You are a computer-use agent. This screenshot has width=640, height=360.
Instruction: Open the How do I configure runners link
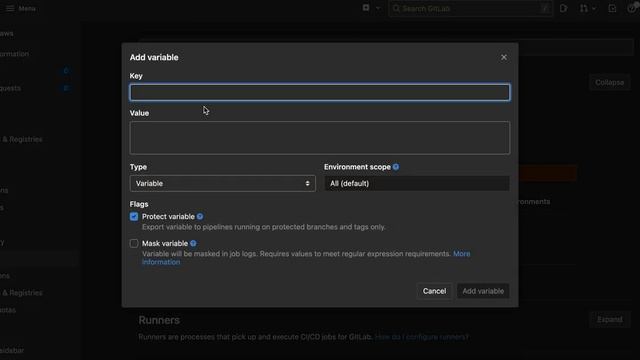[x=422, y=337]
